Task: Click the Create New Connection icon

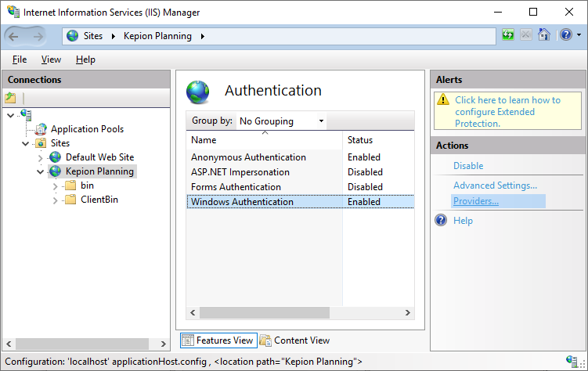Action: pos(10,98)
